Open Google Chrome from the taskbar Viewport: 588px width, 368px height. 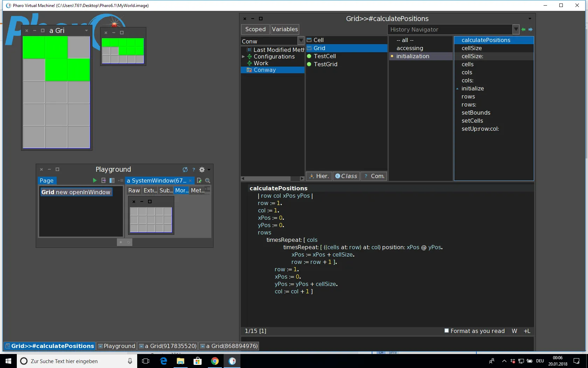[x=215, y=361]
